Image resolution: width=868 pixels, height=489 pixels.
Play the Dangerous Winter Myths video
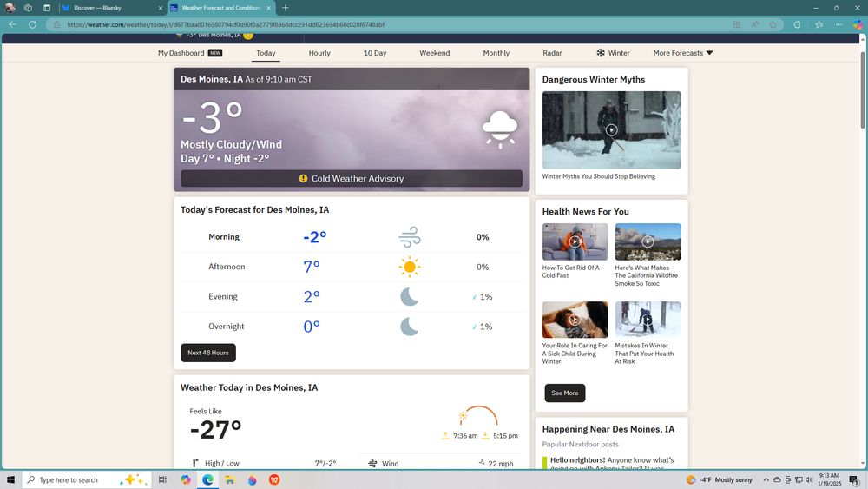tap(611, 130)
